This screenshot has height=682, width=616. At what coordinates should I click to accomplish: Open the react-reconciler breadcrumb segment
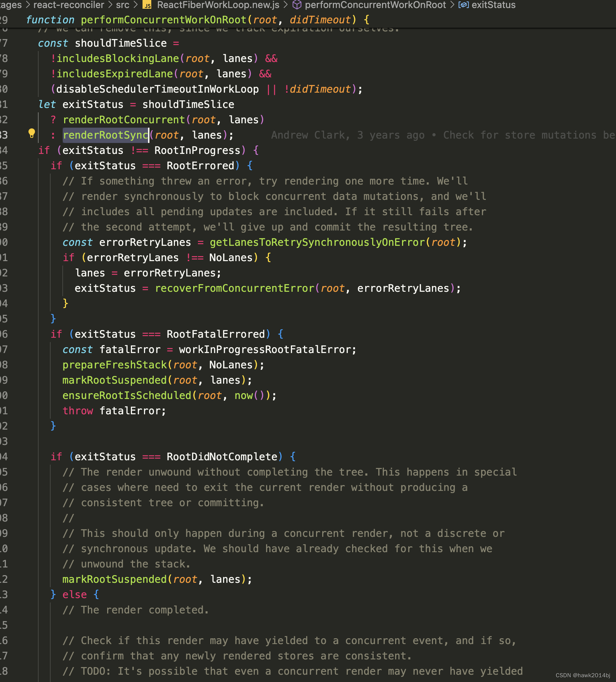coord(69,5)
